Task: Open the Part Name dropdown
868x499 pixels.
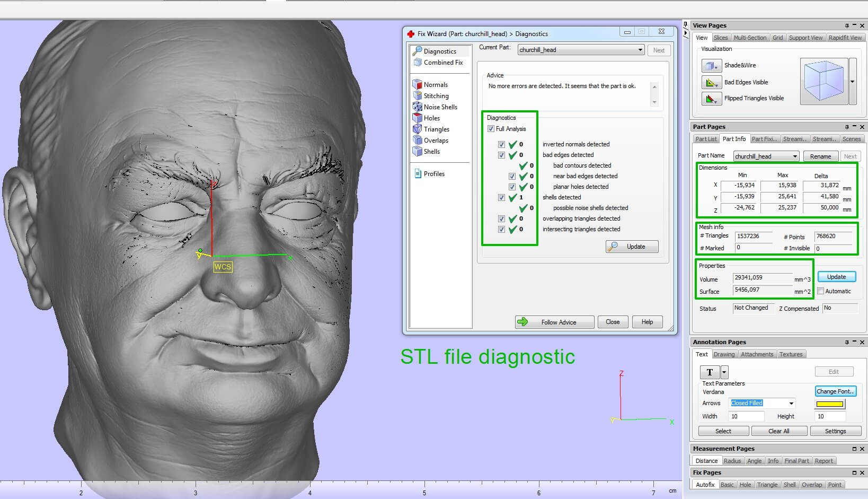Action: (794, 156)
